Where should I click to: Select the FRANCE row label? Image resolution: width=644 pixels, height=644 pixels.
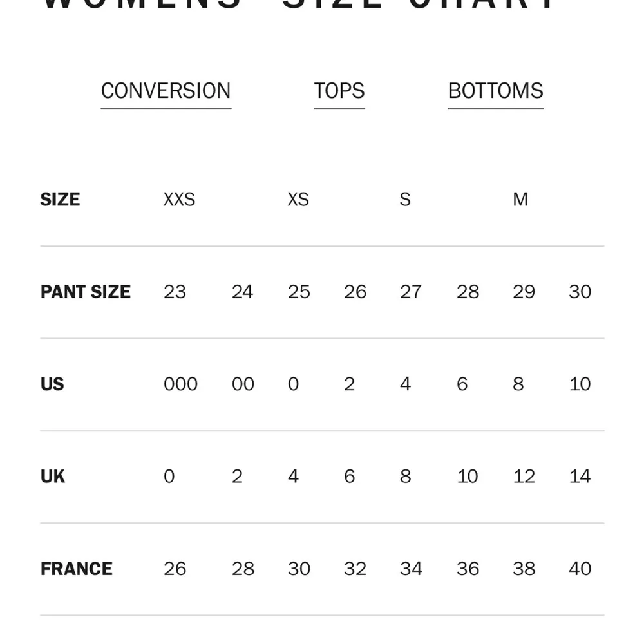(x=76, y=569)
